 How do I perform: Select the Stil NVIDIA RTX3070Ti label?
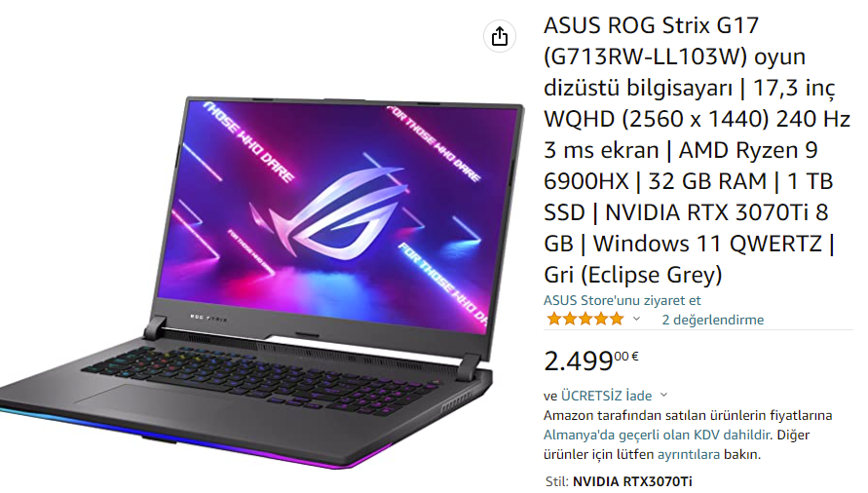(x=619, y=480)
